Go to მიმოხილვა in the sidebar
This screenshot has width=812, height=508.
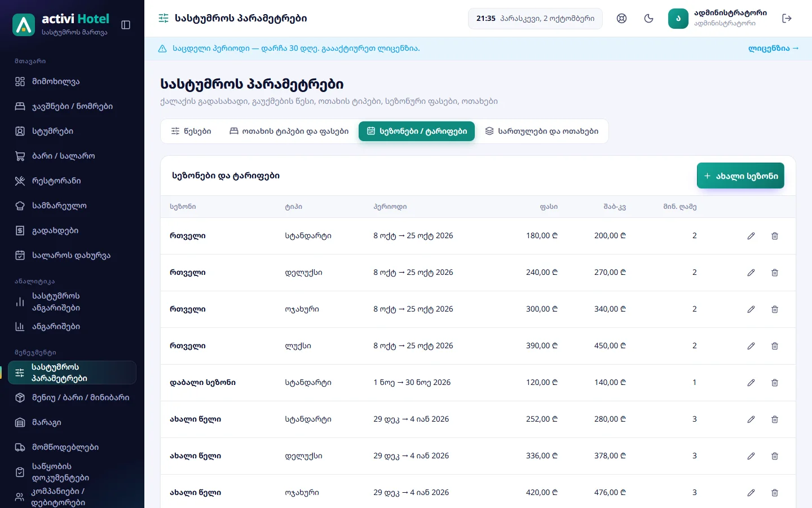(x=72, y=82)
